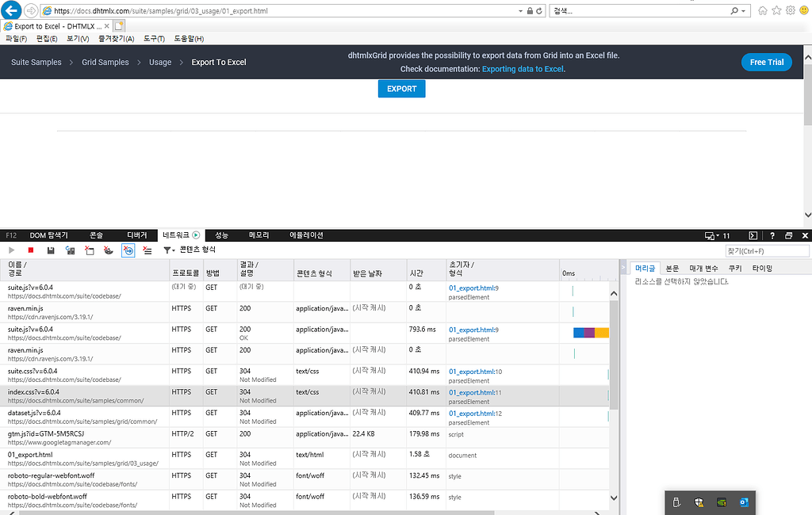Select the 매개 변수 details tab

[x=704, y=268]
